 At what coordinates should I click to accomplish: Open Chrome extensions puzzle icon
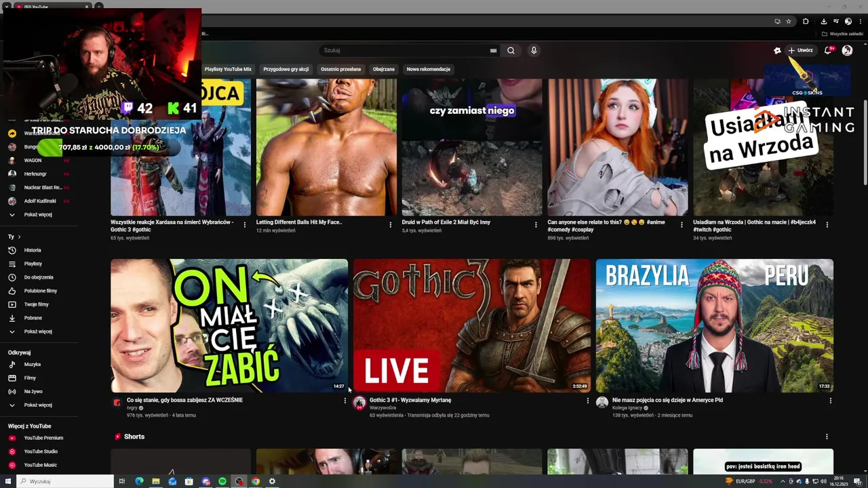point(806,21)
